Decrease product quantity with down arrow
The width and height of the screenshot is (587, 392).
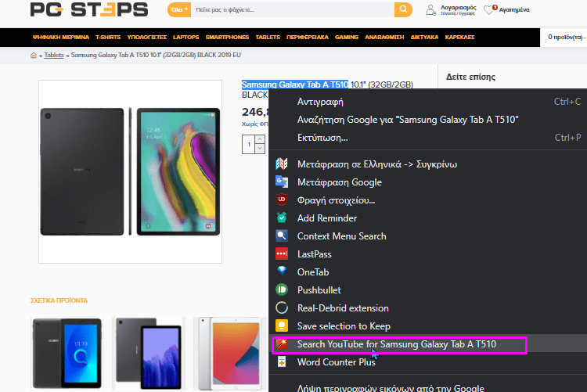pyautogui.click(x=260, y=149)
